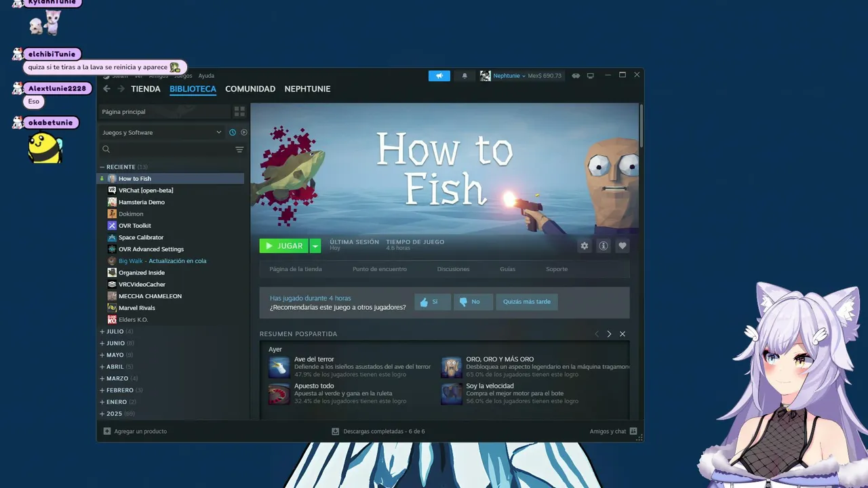Open the Página de la tienda link
868x488 pixels.
click(x=296, y=269)
